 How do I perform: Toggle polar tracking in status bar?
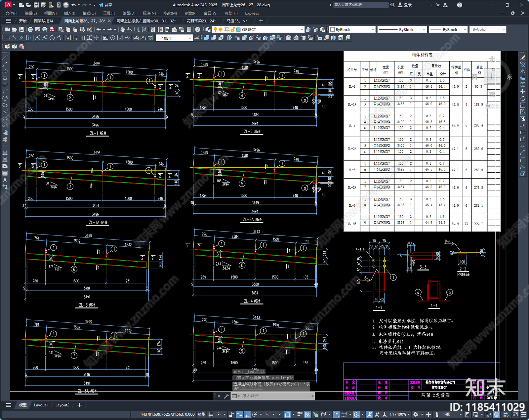(x=255, y=414)
